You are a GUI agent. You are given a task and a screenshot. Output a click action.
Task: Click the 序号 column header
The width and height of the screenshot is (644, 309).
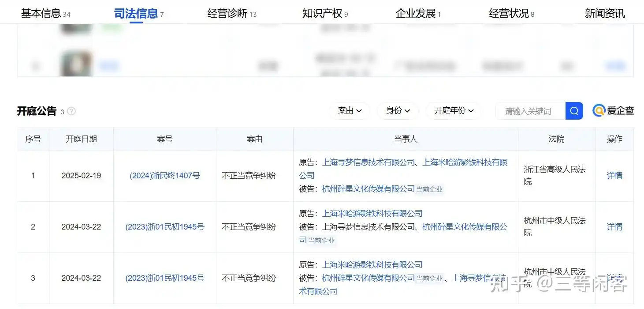[33, 139]
